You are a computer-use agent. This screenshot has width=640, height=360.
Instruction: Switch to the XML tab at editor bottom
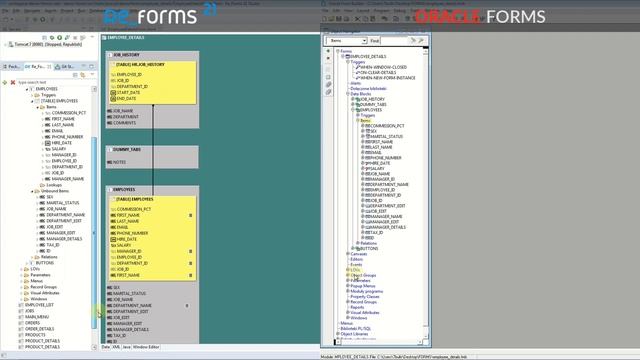click(116, 347)
